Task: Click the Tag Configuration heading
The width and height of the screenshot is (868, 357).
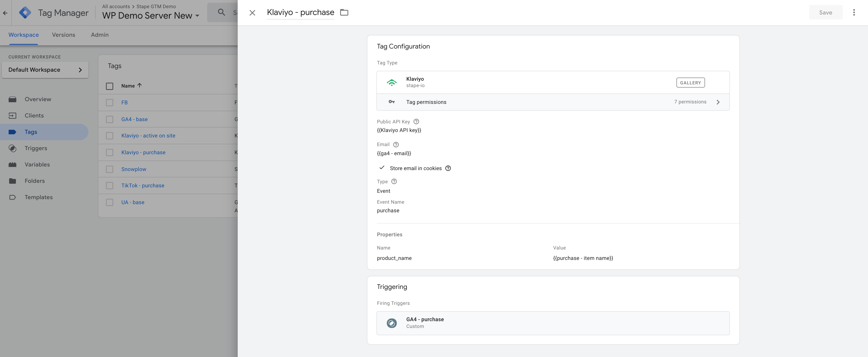Action: click(x=403, y=46)
